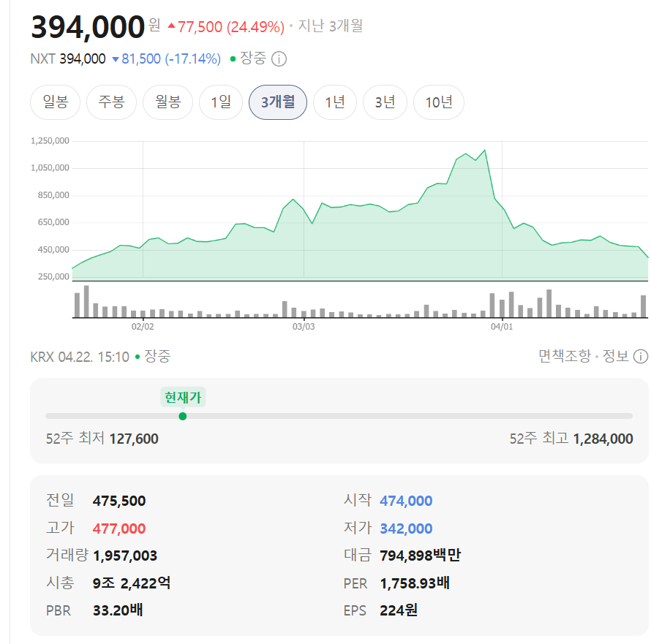The width and height of the screenshot is (651, 644).
Task: Click the 03/03 date label on chart axis
Action: [x=304, y=327]
